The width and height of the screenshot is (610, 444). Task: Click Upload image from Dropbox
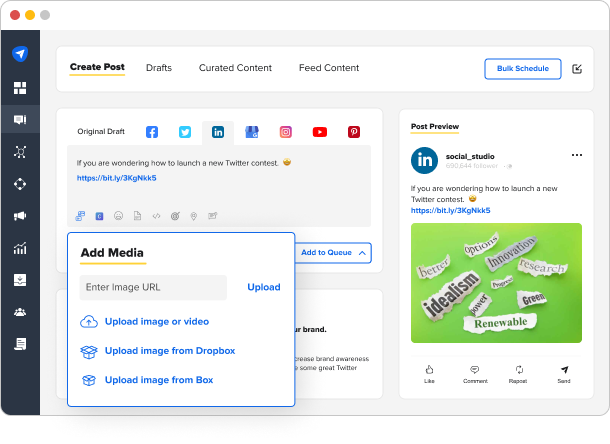pos(169,351)
